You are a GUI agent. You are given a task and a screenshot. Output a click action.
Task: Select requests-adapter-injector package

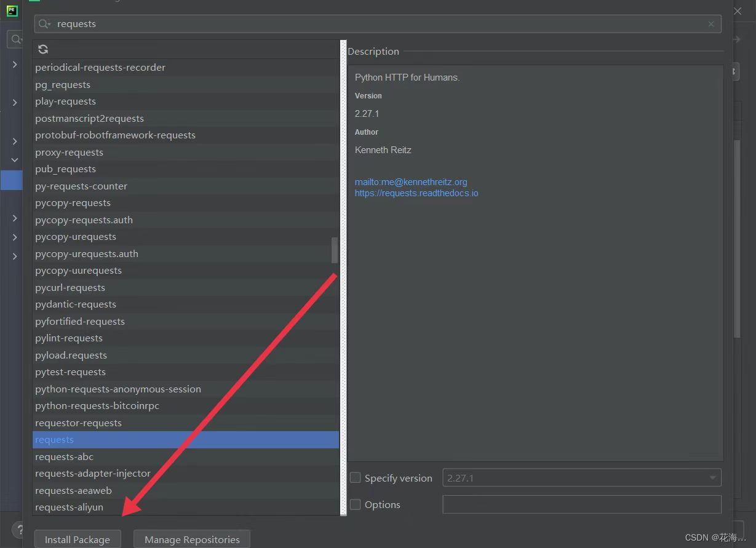coord(186,474)
